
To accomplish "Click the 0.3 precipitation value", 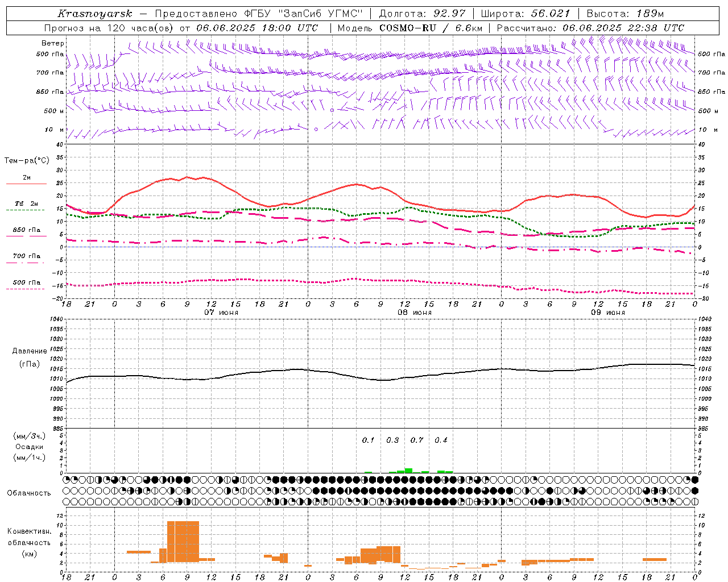I will pos(392,440).
